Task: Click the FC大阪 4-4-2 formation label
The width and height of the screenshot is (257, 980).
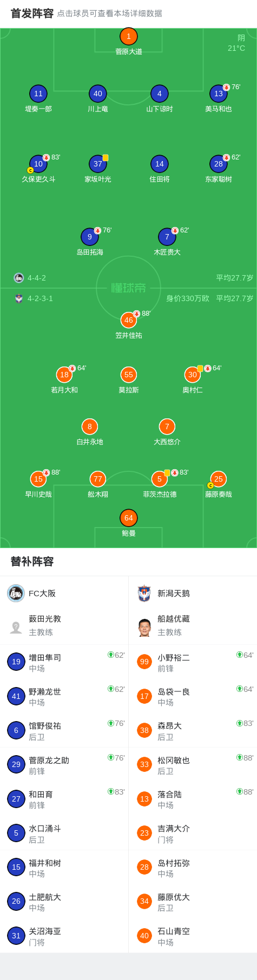Action: tap(37, 278)
